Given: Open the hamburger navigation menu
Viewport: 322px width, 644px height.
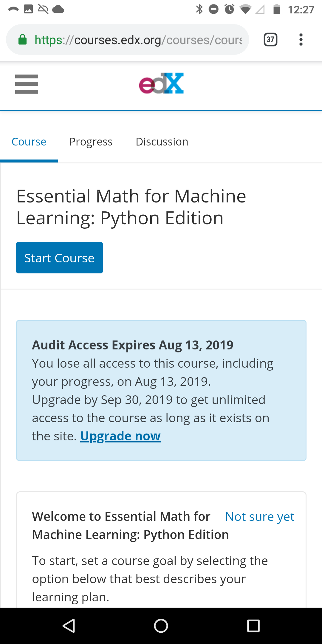Looking at the screenshot, I should (27, 84).
